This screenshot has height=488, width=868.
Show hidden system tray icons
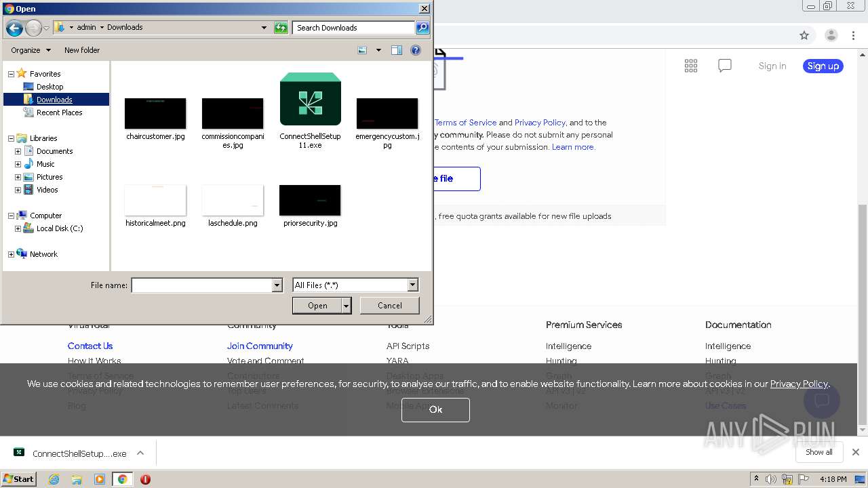(756, 479)
